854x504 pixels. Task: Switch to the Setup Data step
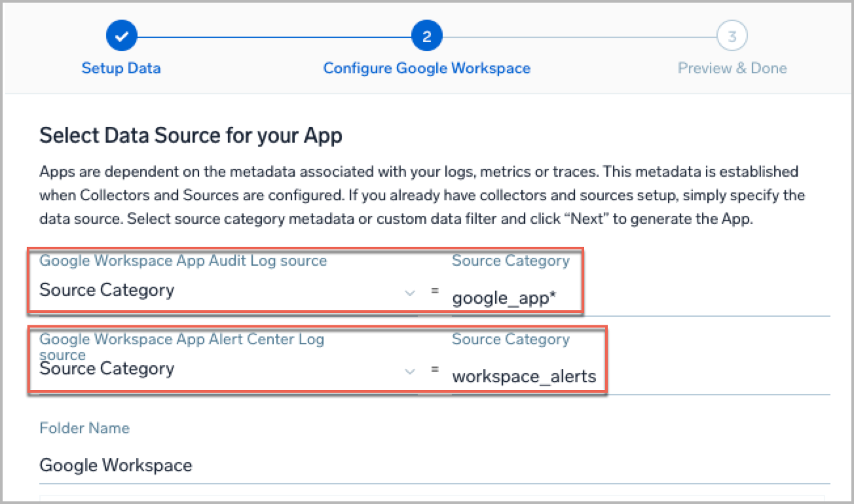point(121,67)
